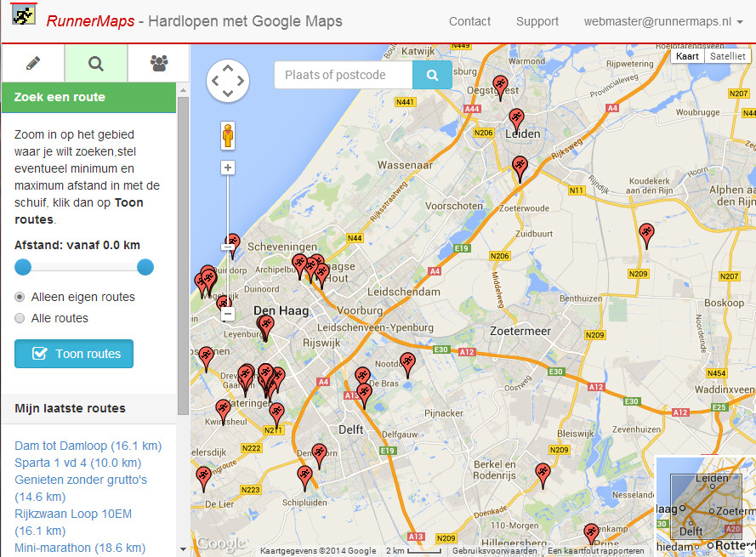Open the Support menu item
The image size is (756, 557).
pos(537,21)
